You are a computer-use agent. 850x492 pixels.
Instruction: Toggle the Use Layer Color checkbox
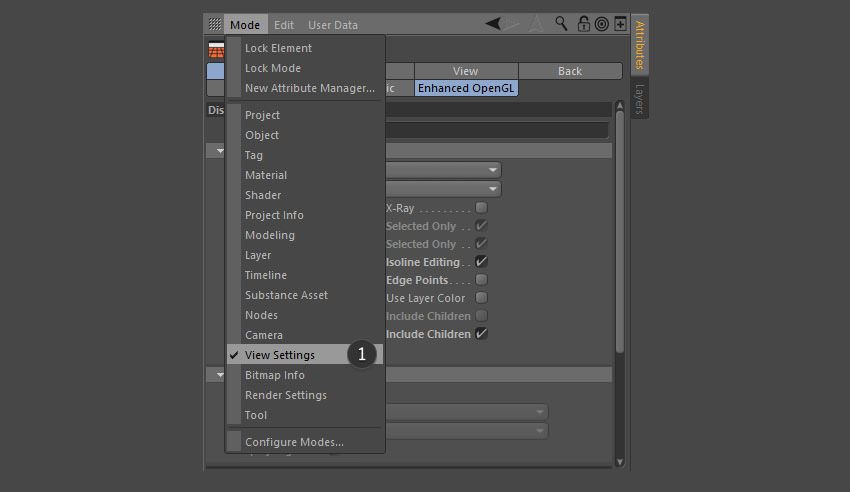[481, 297]
